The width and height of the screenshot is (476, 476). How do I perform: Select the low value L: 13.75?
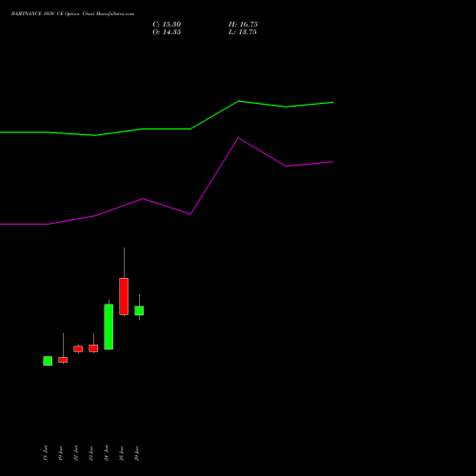click(x=243, y=32)
